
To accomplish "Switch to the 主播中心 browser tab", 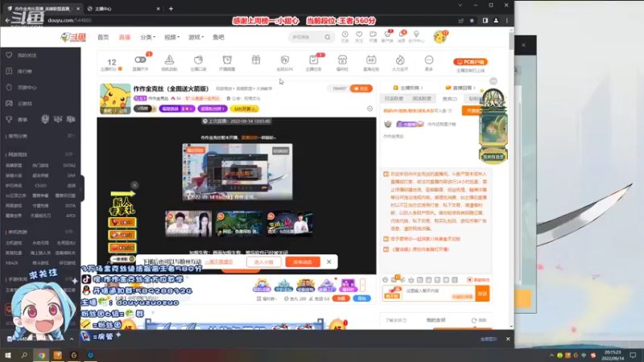I will [122, 8].
